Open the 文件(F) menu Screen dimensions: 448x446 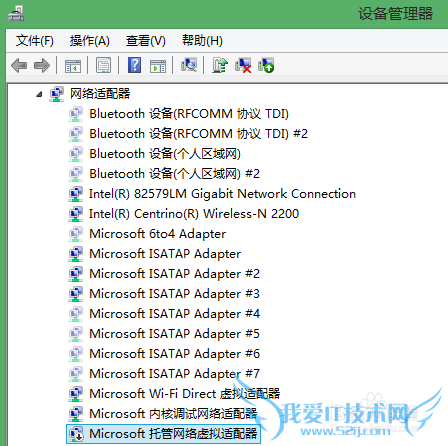coord(35,41)
